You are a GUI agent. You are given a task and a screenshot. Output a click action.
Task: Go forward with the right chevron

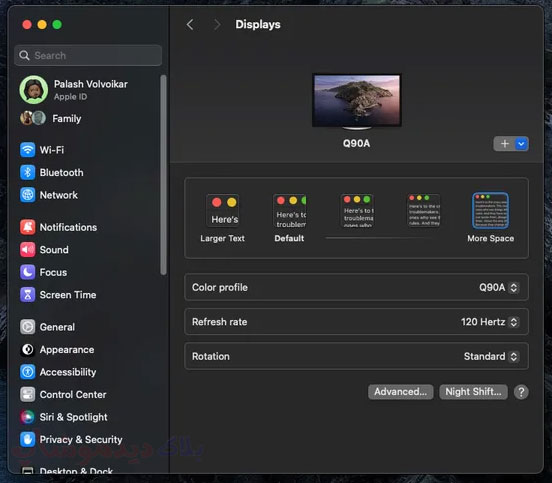pos(217,25)
